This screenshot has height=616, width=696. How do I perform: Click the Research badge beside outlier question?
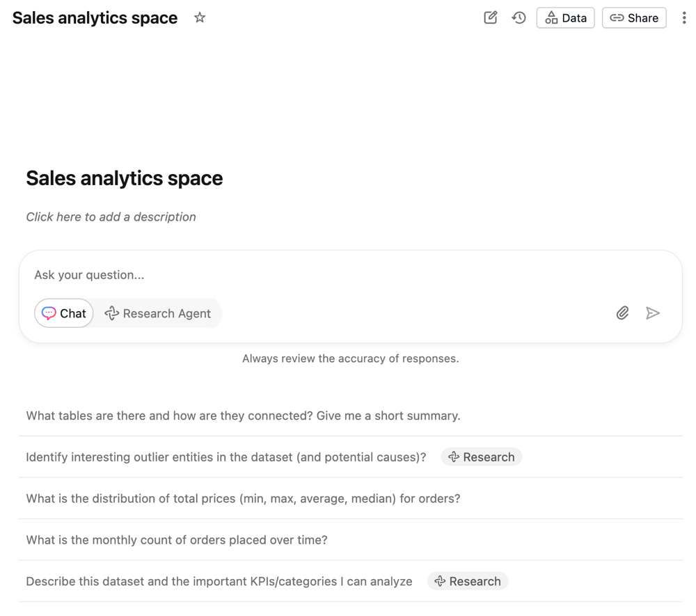[482, 457]
